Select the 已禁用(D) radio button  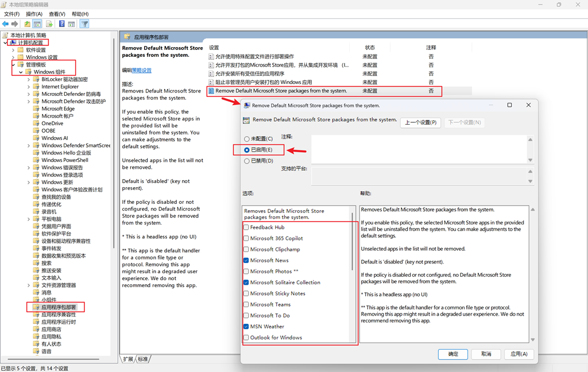[x=247, y=161]
